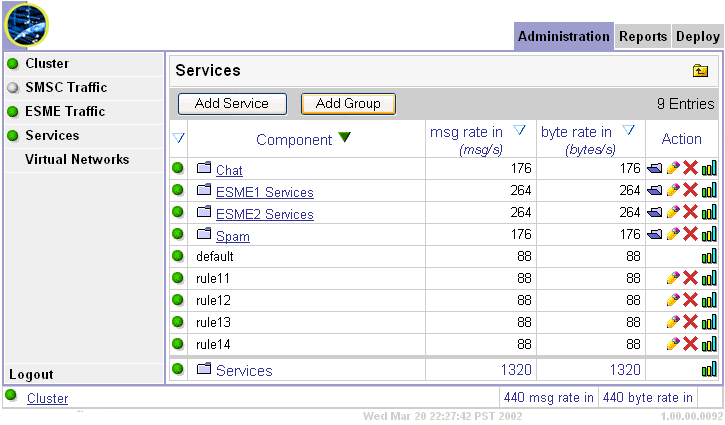
Task: Open the bar chart for default service
Action: pos(709,257)
